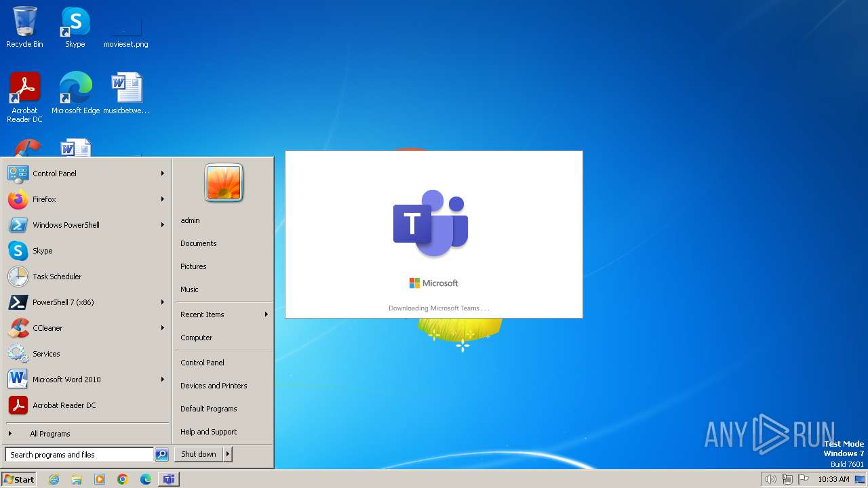Open Google Chrome from the taskbar
Screen dimensions: 868x488
[x=123, y=479]
